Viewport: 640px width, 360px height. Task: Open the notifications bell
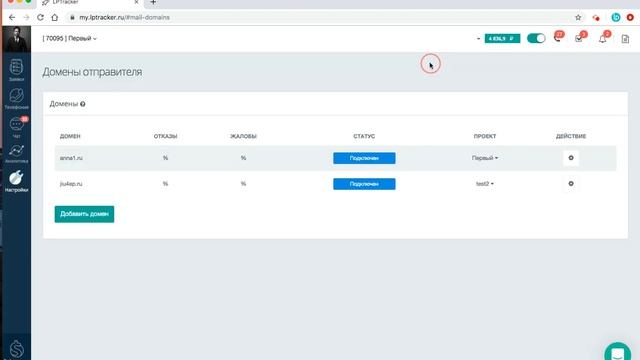click(602, 38)
